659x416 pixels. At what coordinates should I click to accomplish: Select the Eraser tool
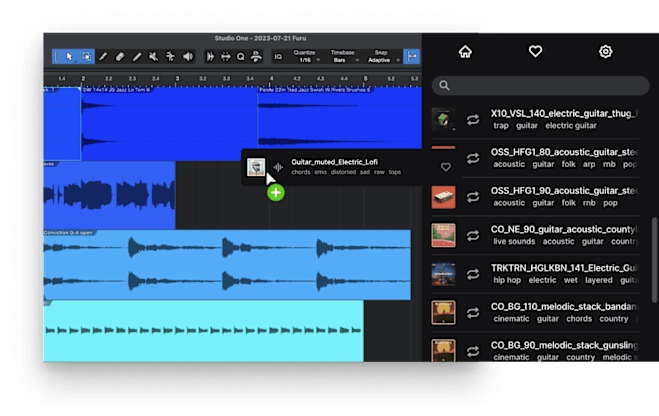coord(119,57)
